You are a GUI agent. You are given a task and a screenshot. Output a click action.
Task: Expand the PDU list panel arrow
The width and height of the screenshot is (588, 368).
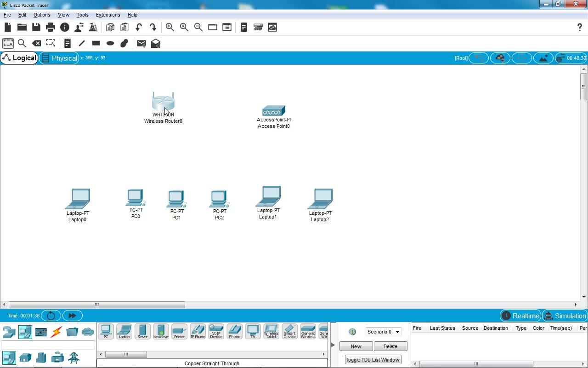click(333, 345)
